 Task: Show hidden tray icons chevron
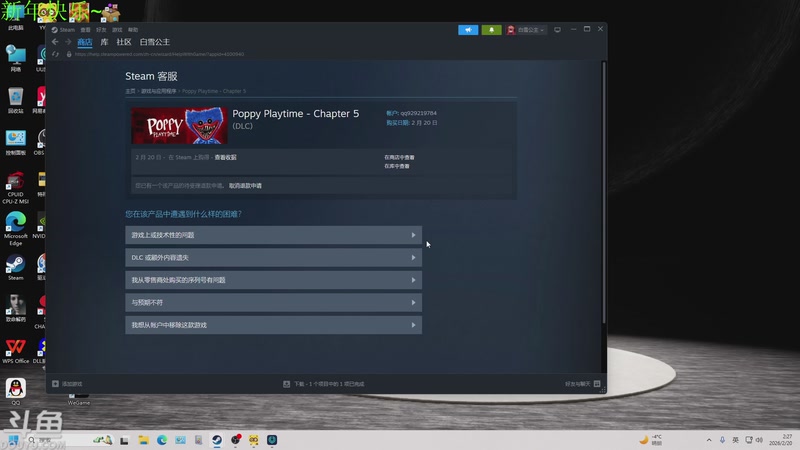pyautogui.click(x=709, y=440)
